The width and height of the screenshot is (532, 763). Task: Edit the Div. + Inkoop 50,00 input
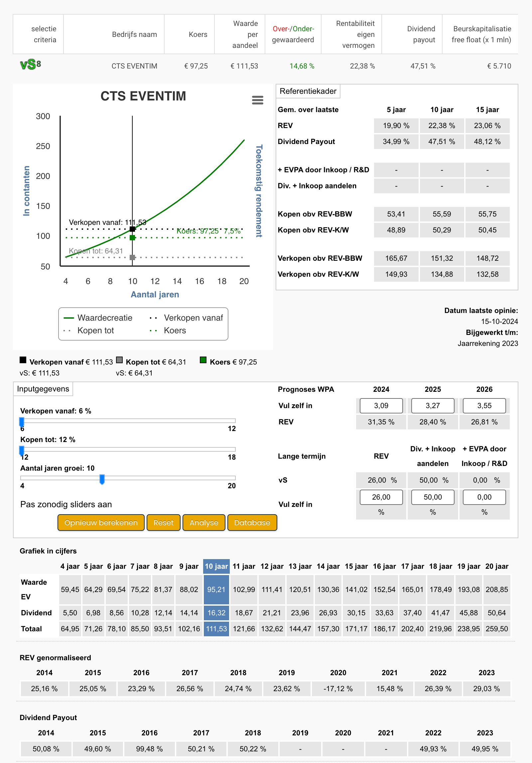433,497
